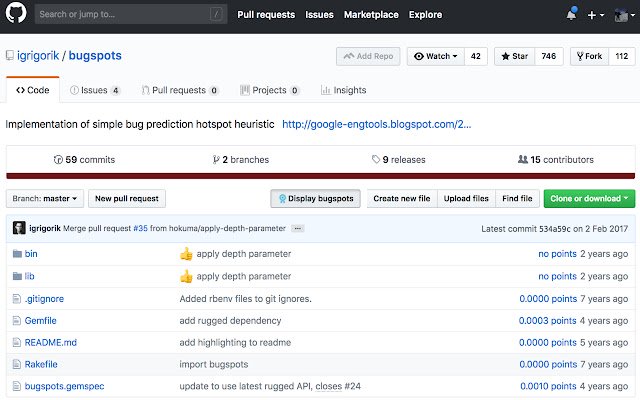This screenshot has width=640, height=400.
Task: View the 112 forks count
Action: pyautogui.click(x=622, y=56)
